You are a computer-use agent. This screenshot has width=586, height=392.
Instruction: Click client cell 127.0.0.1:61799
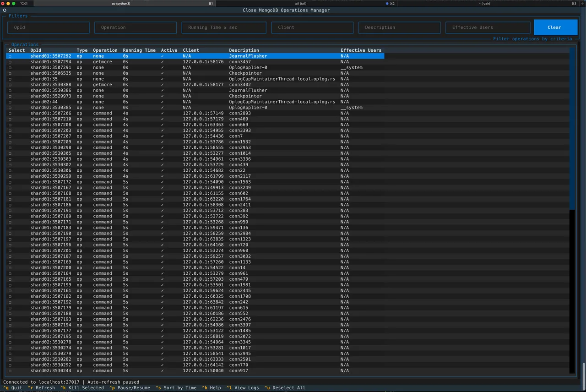tap(203, 176)
